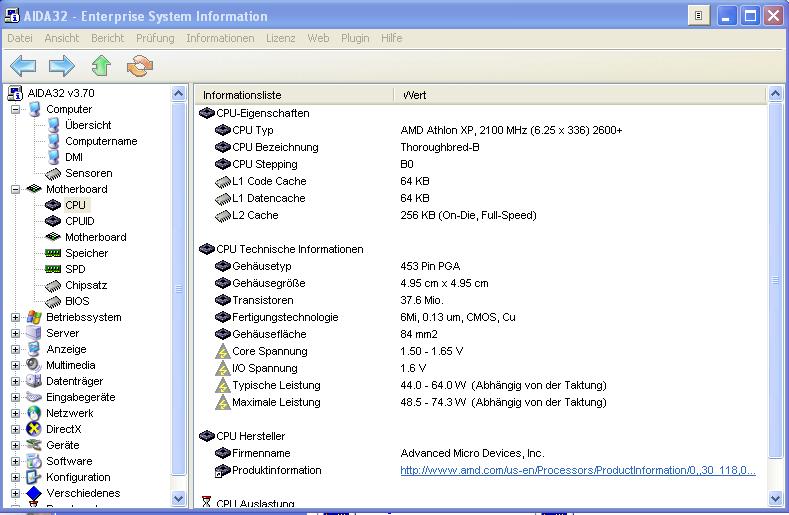Click the Netzwerk globe icon
Image resolution: width=789 pixels, height=515 pixels.
(x=34, y=413)
